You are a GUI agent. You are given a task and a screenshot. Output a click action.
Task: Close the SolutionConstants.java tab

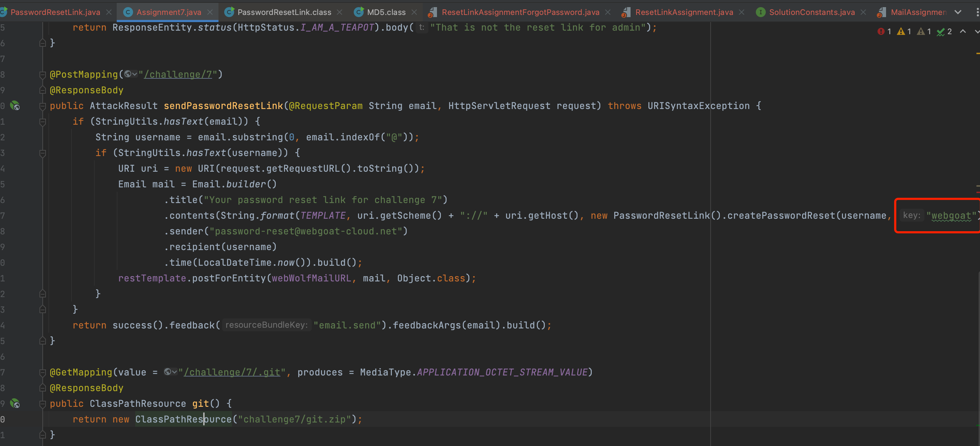pyautogui.click(x=863, y=12)
